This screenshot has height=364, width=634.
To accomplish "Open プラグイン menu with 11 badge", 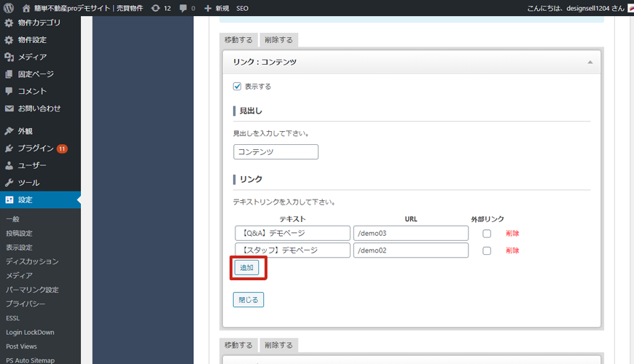I will pos(35,149).
